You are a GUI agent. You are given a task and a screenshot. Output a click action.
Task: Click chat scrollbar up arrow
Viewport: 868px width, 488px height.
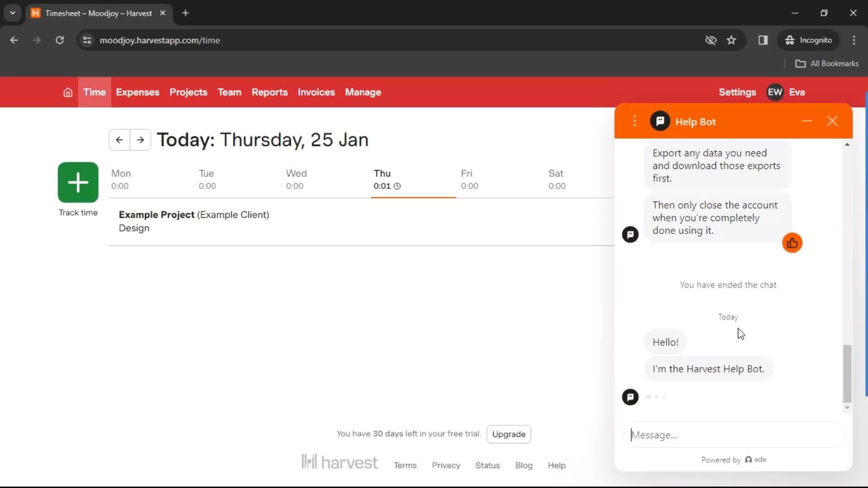point(847,145)
